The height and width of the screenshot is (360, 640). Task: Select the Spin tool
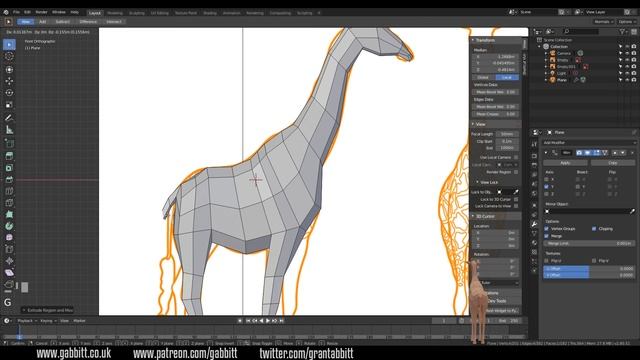pyautogui.click(x=9, y=226)
